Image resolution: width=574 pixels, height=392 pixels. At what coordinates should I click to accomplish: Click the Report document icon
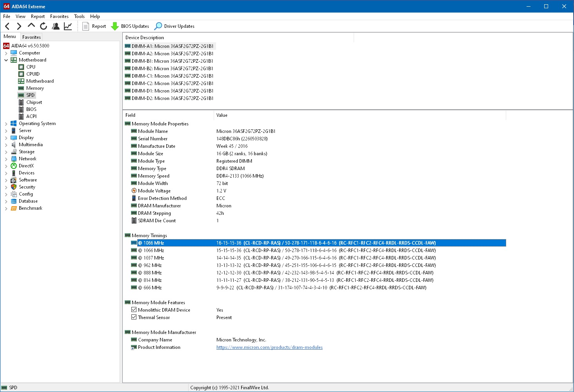coord(85,26)
